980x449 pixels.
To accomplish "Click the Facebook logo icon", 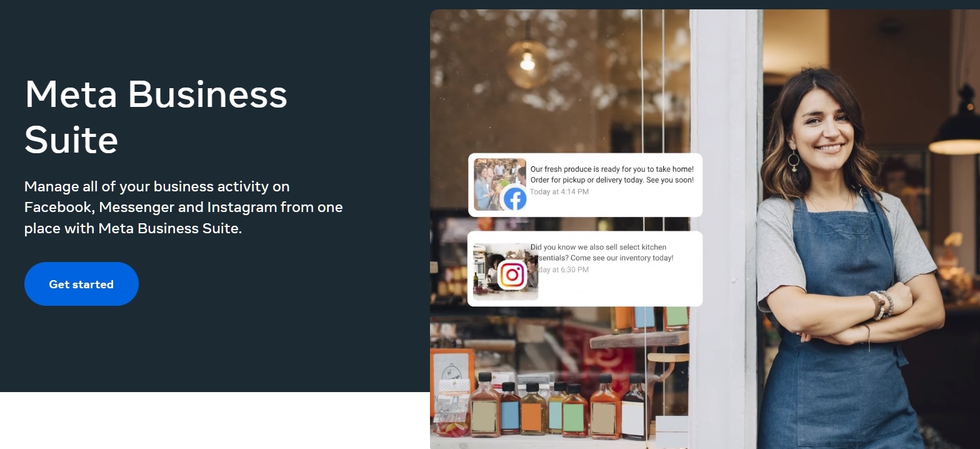I will (514, 199).
